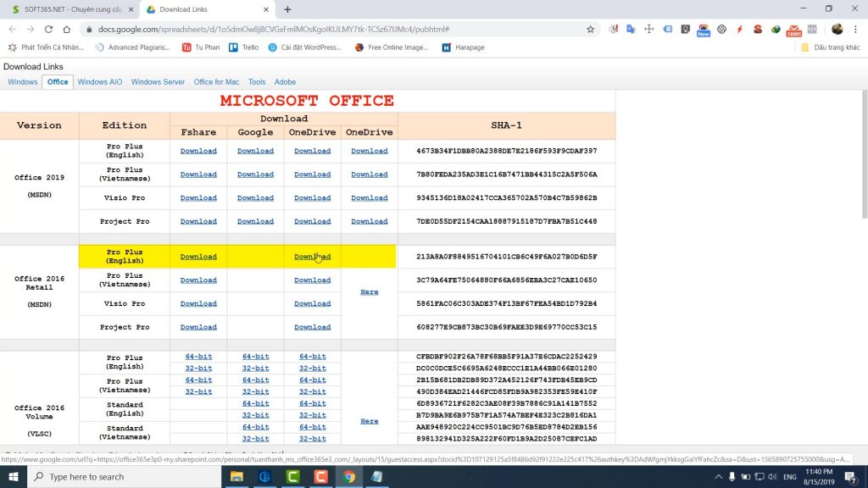Switch to the Windows sheet tab
868x488 pixels.
point(23,82)
